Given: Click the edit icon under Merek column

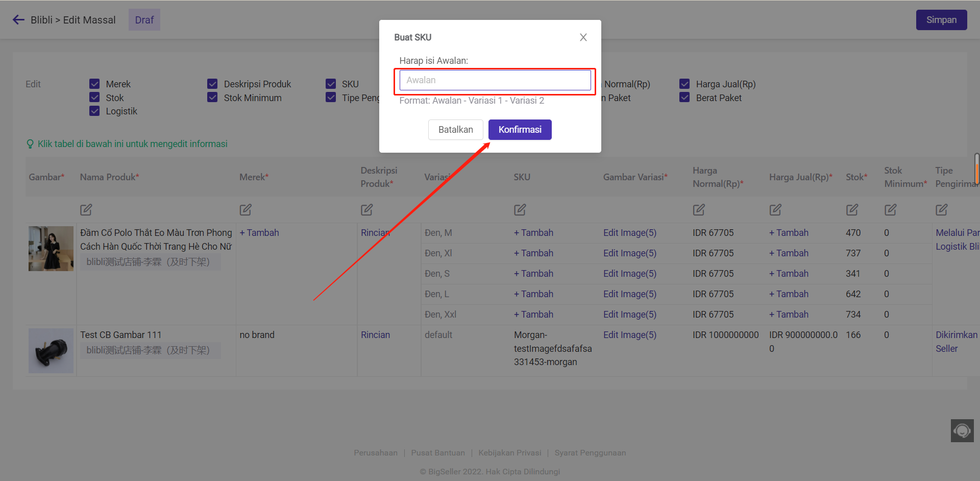Looking at the screenshot, I should (246, 210).
